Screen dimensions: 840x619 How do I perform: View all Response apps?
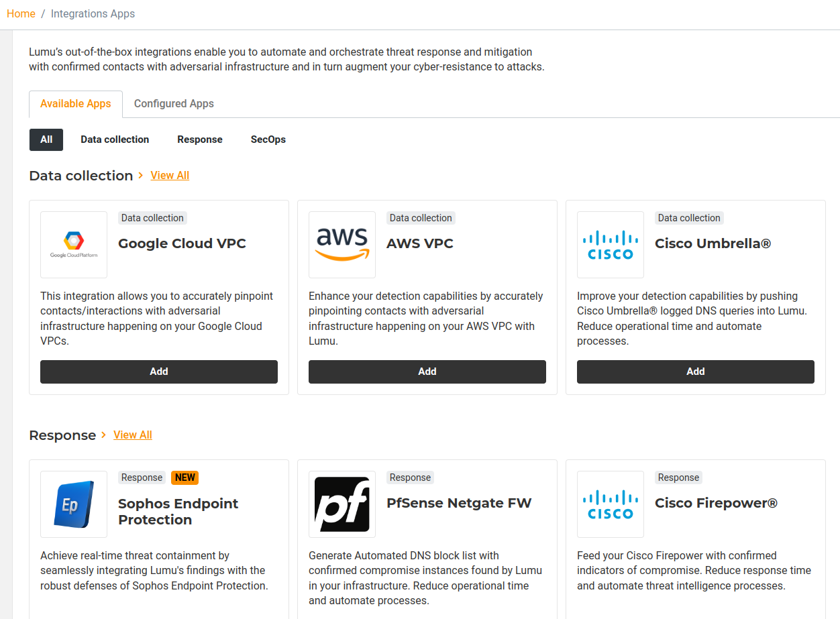(x=133, y=435)
